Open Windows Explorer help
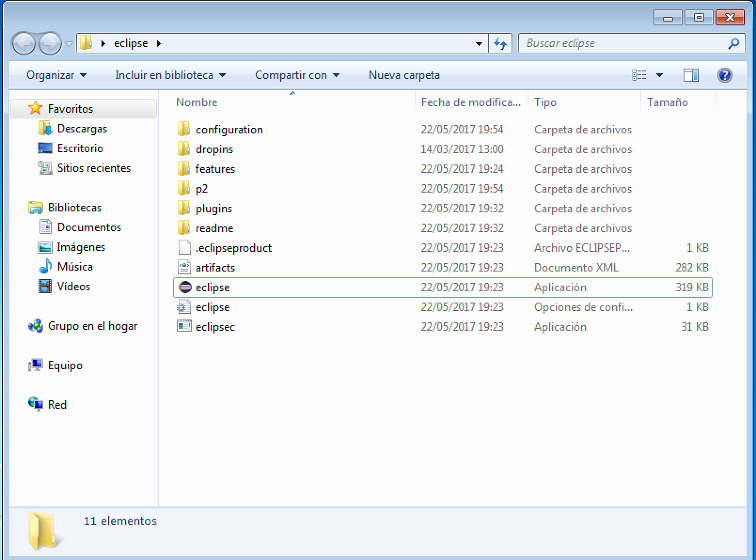The width and height of the screenshot is (756, 560). 725,75
